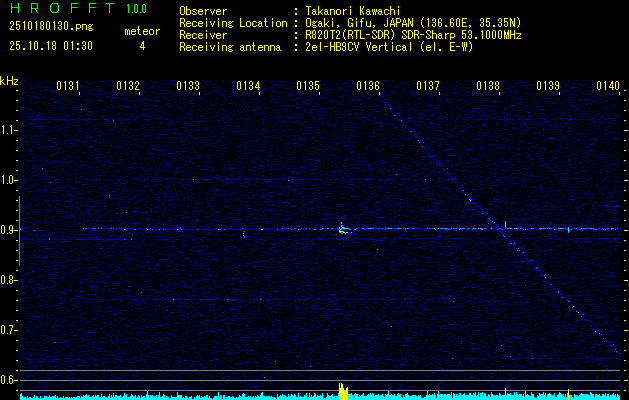Select the 0.8 kHz axis label
Image resolution: width=629 pixels, height=400 pixels.
7,280
